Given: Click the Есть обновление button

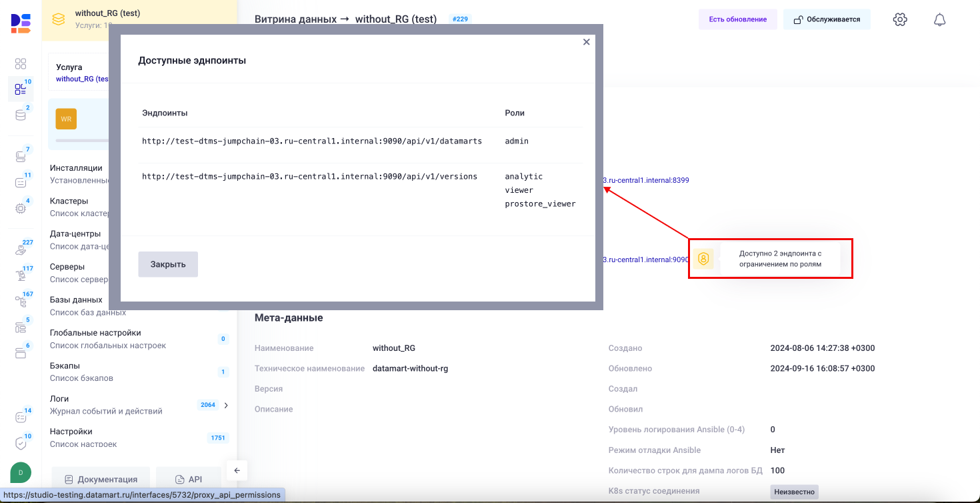Looking at the screenshot, I should 737,19.
